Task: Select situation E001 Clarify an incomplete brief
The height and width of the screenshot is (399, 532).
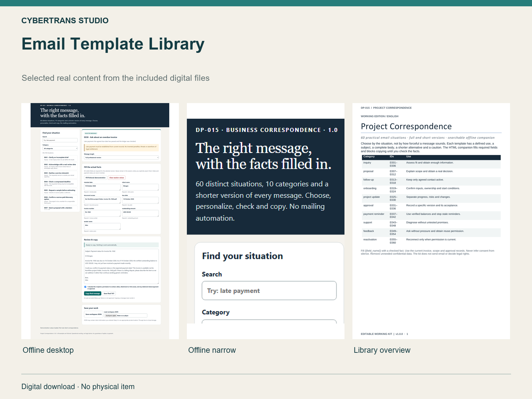Action: point(60,159)
